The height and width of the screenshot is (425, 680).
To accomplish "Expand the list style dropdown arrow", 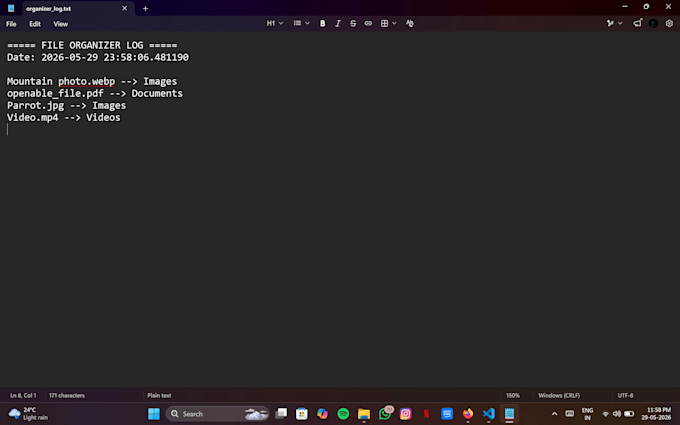I will pos(307,23).
